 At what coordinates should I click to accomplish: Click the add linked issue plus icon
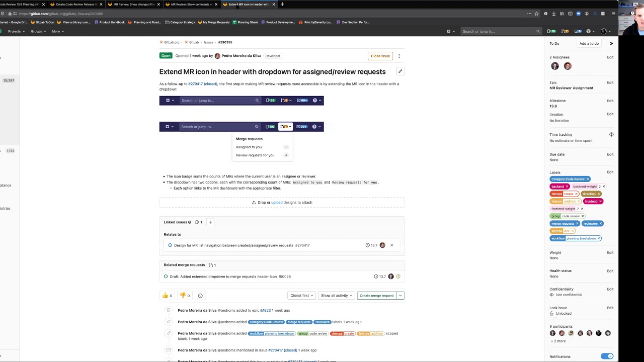(210, 222)
